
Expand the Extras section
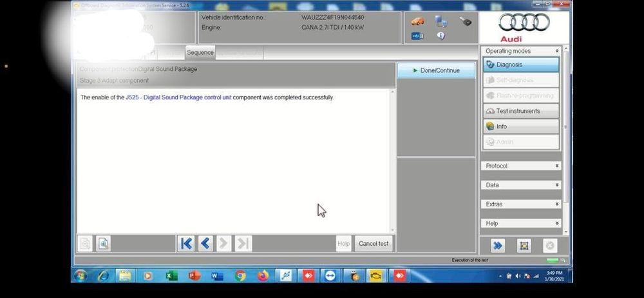[x=521, y=204]
